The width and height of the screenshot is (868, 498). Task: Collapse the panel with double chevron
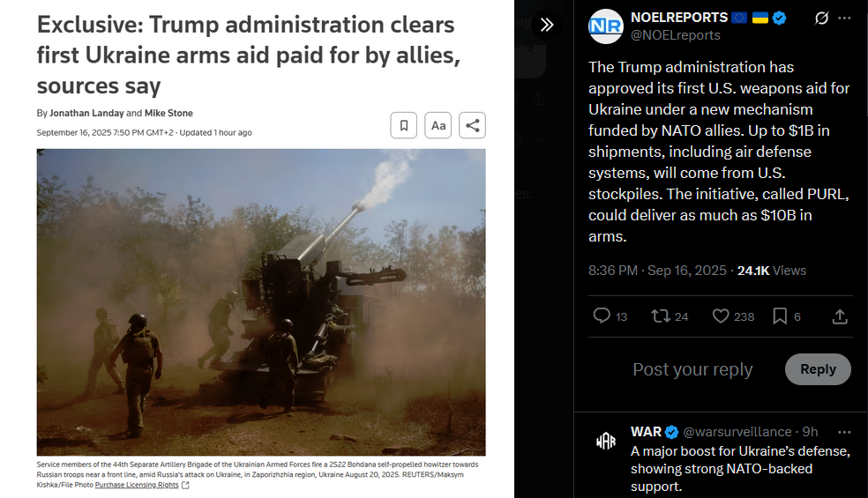pyautogui.click(x=546, y=25)
